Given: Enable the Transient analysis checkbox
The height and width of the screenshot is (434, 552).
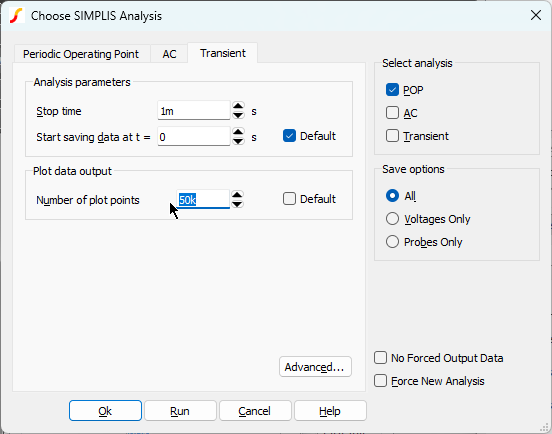Looking at the screenshot, I should [392, 136].
